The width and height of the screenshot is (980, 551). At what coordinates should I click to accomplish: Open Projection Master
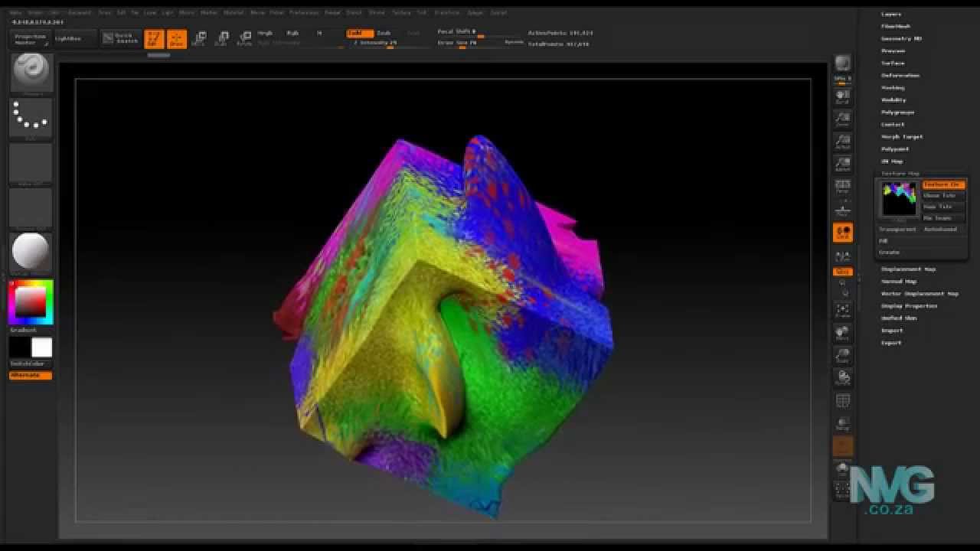coord(31,39)
